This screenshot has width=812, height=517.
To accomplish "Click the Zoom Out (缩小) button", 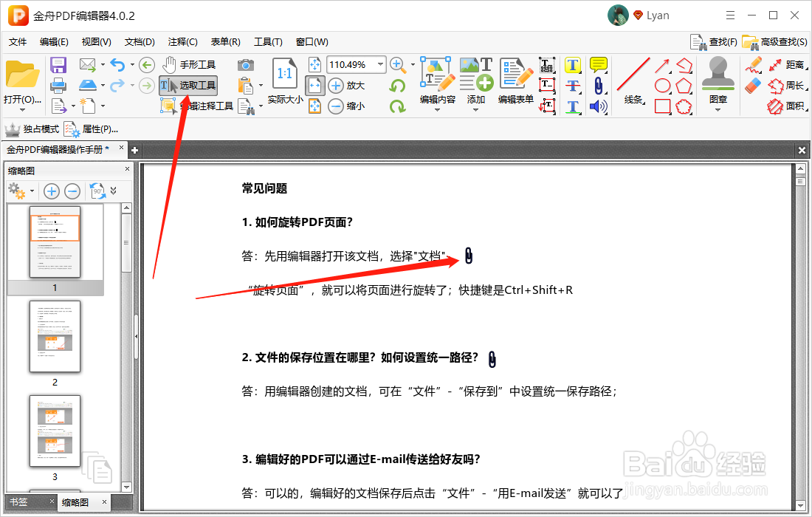I will pos(347,106).
